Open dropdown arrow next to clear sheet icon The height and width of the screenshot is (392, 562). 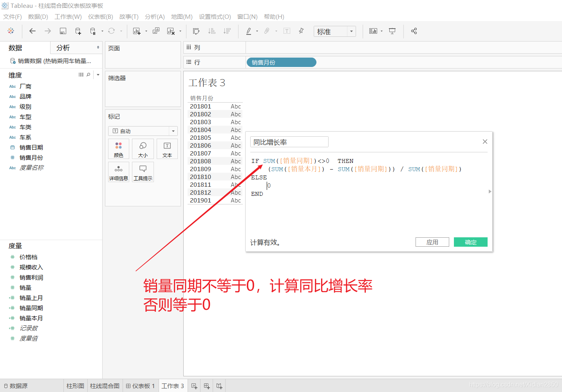pyautogui.click(x=180, y=31)
